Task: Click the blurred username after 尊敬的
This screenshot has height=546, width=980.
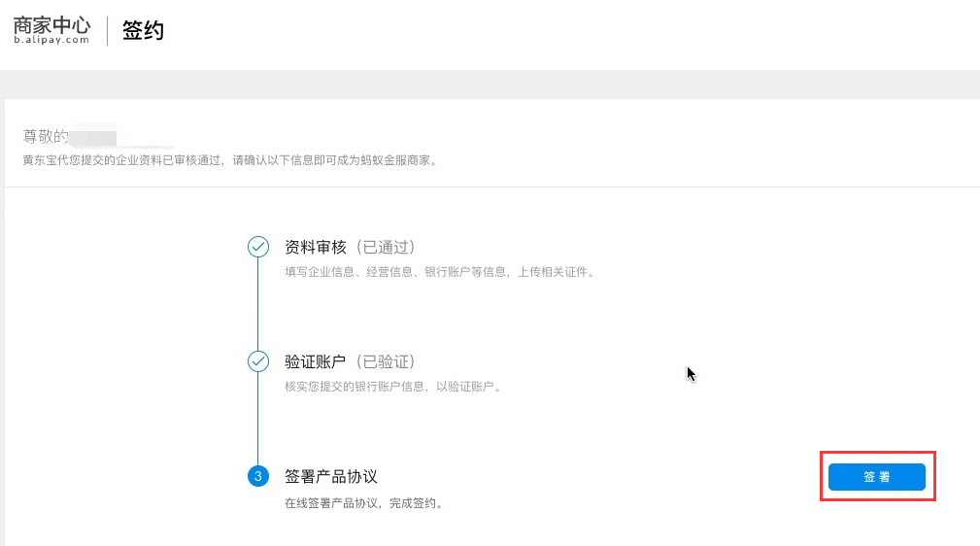Action: [95, 136]
